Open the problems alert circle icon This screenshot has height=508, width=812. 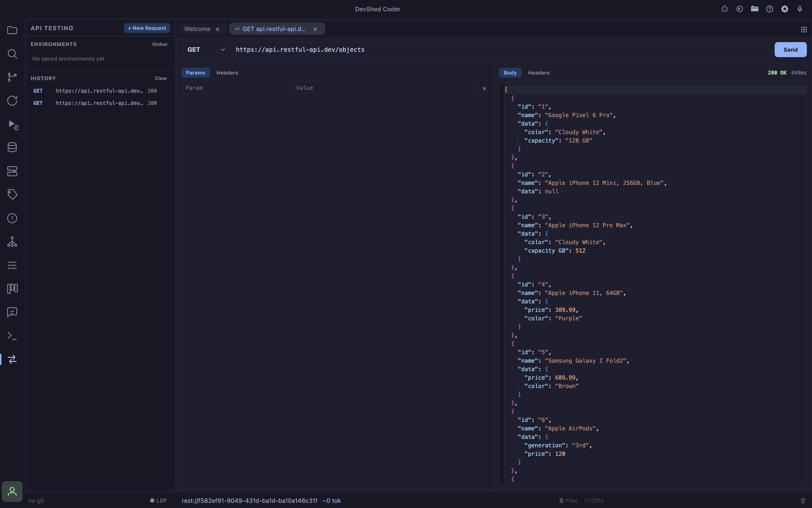coord(12,218)
